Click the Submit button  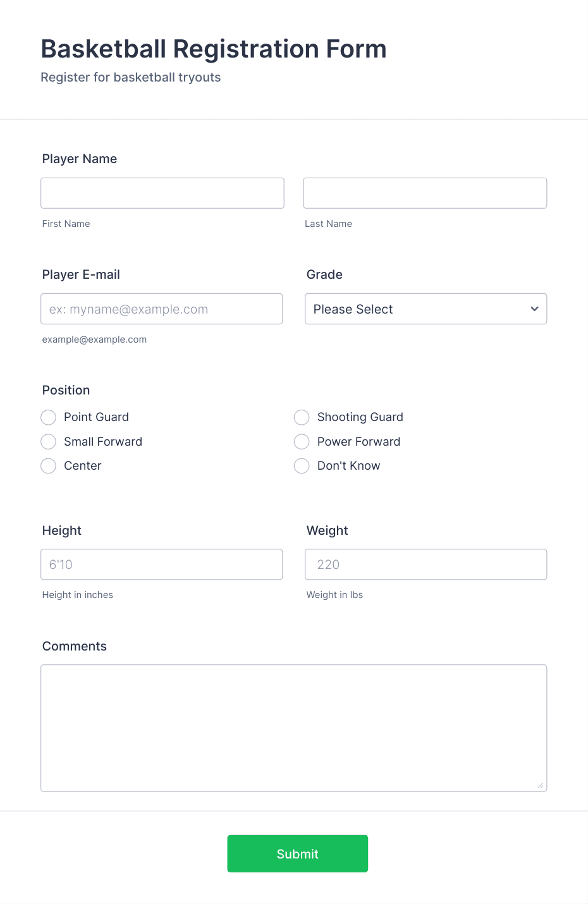297,853
